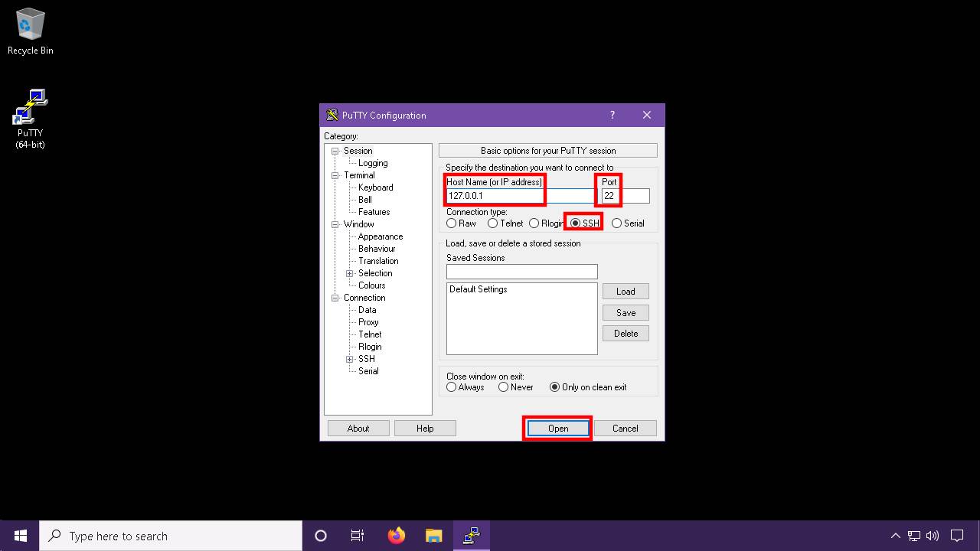Click the PuTTY icon in the title bar

332,116
